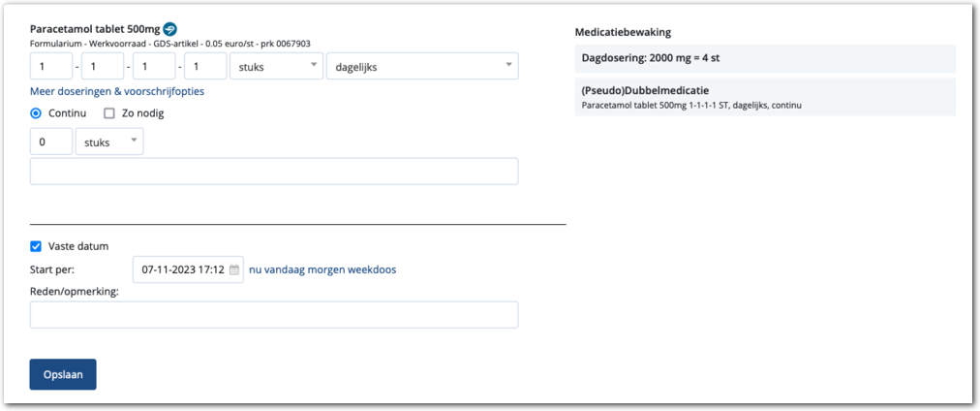Image resolution: width=980 pixels, height=411 pixels.
Task: Open the stuks dropdown next to the 0 field
Action: pos(108,142)
